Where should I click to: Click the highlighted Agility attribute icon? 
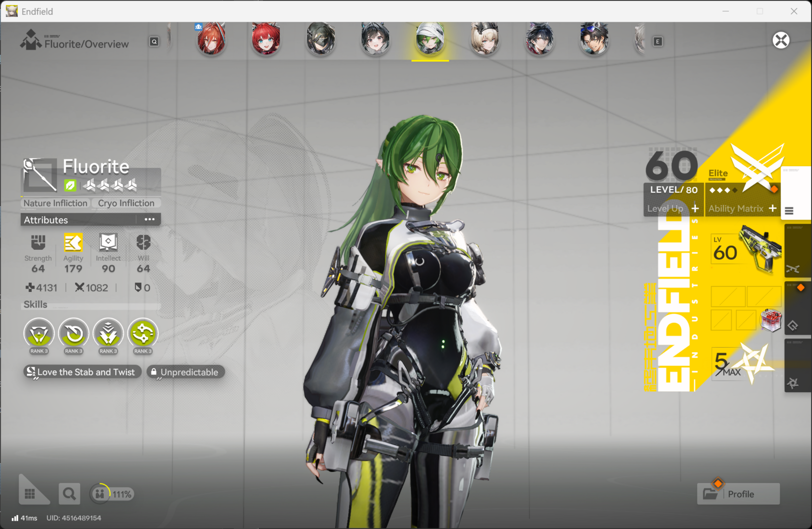73,242
